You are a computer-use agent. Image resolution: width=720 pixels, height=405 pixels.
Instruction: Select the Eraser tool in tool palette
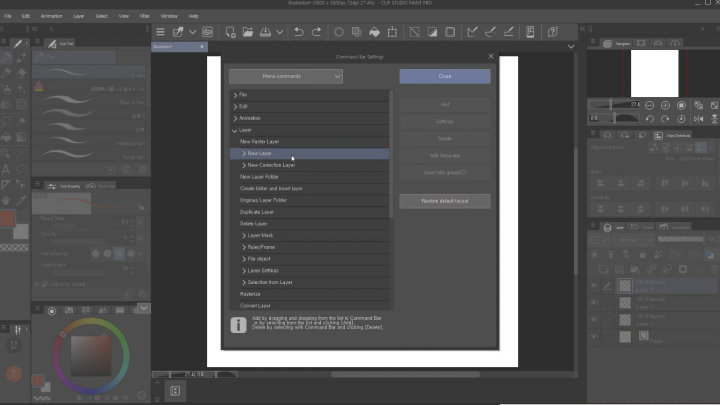tap(21, 73)
